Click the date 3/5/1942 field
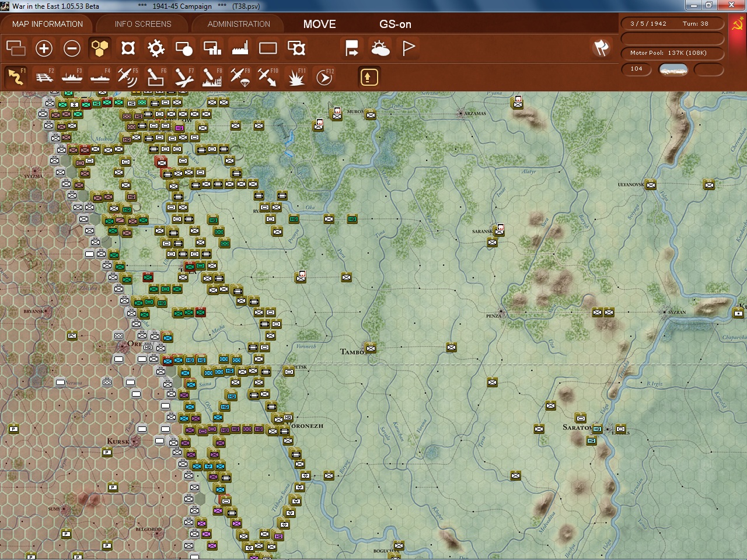Viewport: 747px width, 560px height. point(648,23)
